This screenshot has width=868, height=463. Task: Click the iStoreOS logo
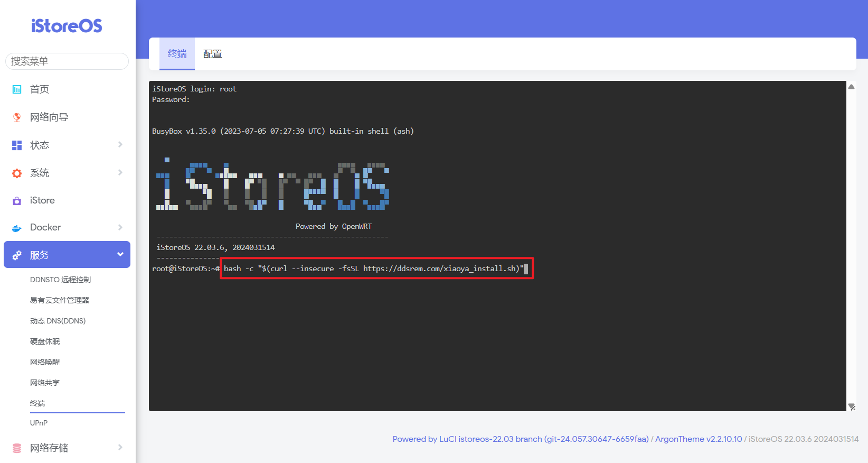click(x=67, y=25)
